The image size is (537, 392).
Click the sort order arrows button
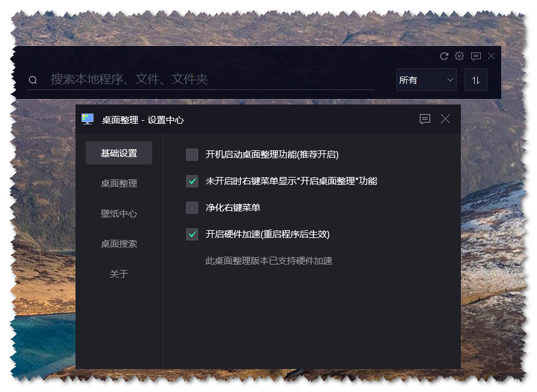point(476,80)
